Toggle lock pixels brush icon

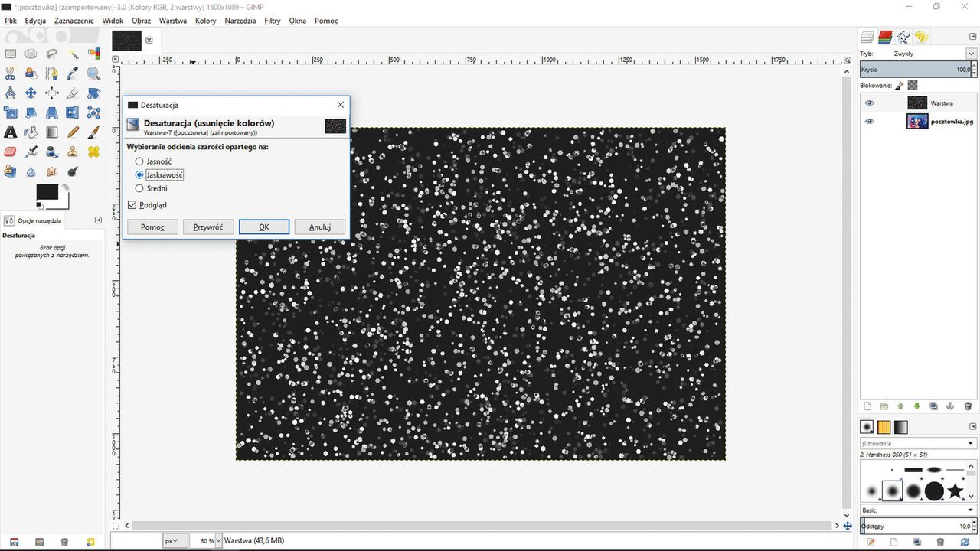coord(899,86)
